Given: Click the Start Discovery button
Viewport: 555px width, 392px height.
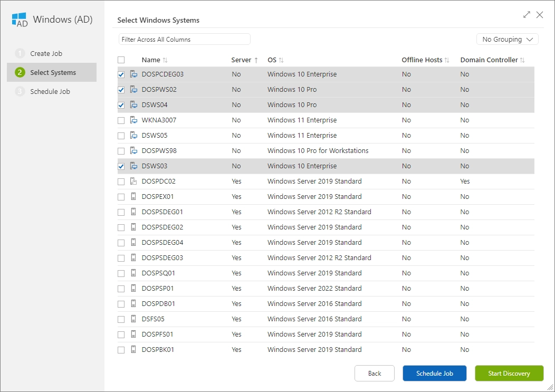Looking at the screenshot, I should [509, 373].
